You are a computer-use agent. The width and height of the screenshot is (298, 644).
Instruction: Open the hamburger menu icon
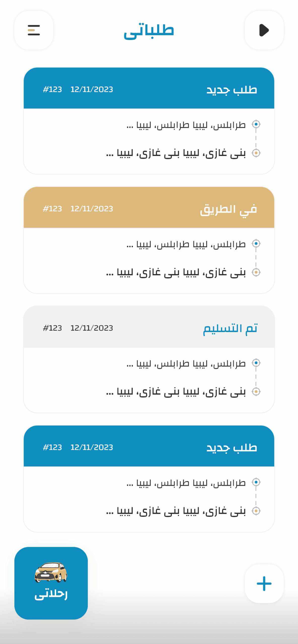point(34,30)
